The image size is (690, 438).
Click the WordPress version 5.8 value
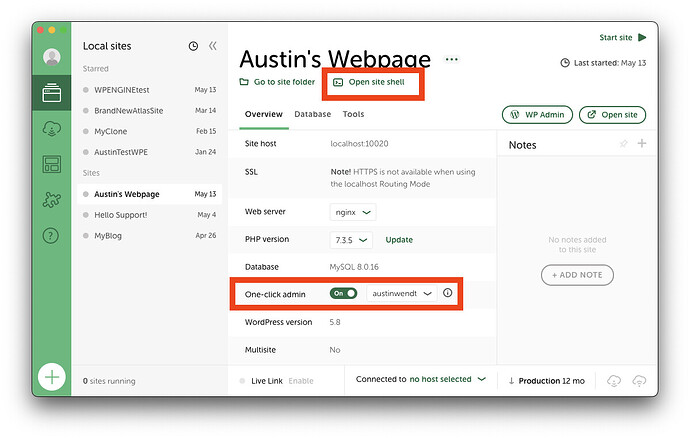335,322
